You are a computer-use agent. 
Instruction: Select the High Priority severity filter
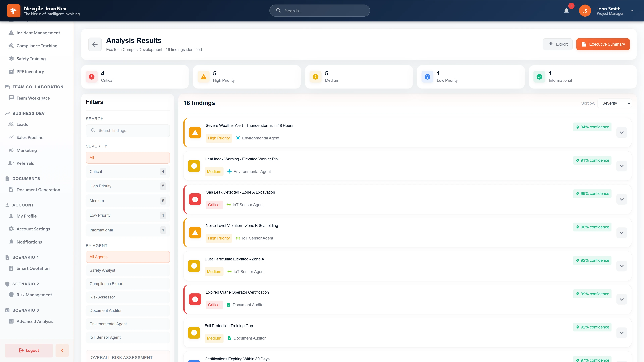click(x=127, y=186)
